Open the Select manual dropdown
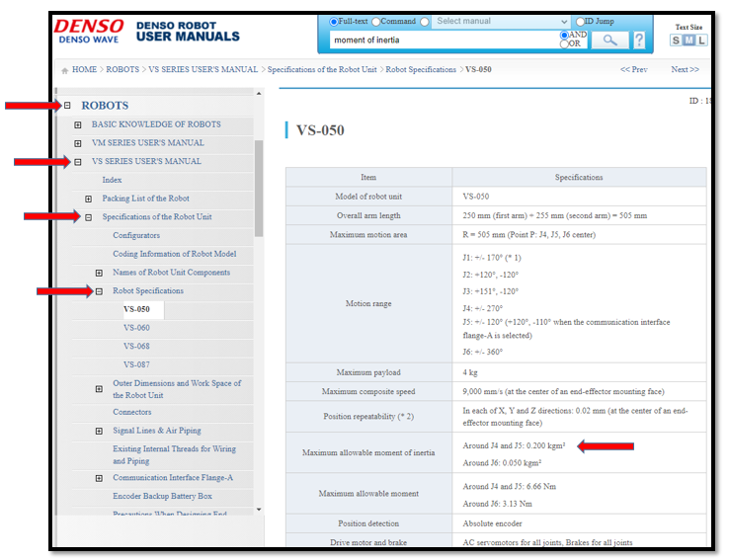This screenshot has height=560, width=729. coord(501,22)
